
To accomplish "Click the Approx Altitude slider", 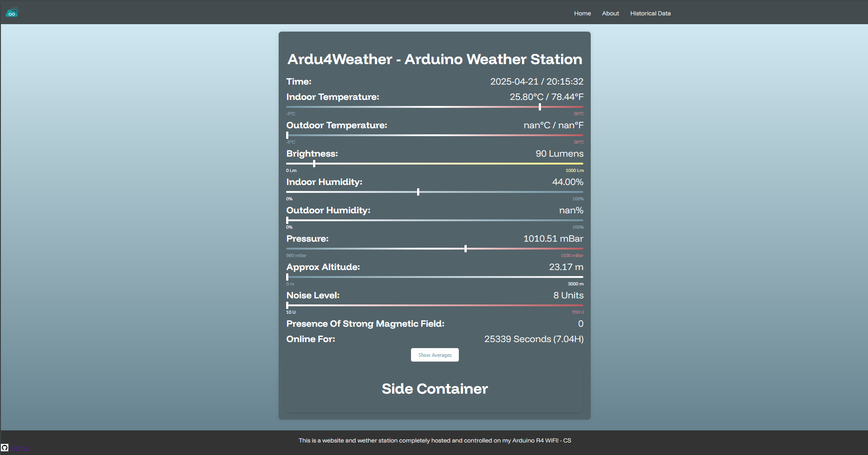I will point(435,277).
